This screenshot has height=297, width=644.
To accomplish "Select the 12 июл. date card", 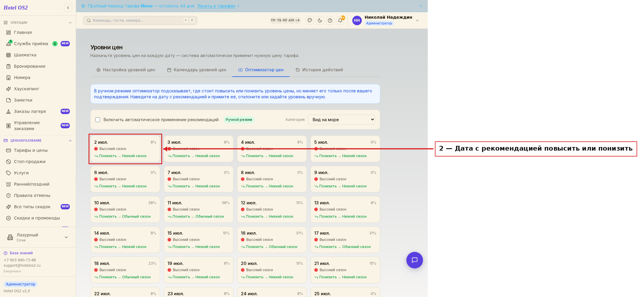I will tap(272, 209).
